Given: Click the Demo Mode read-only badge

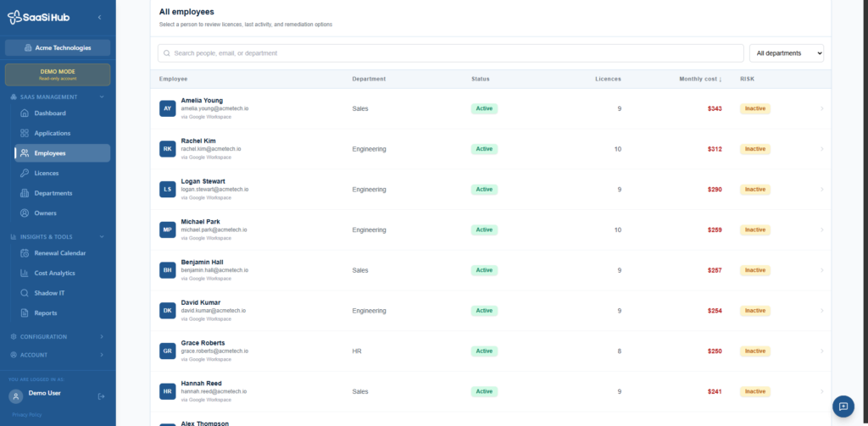Looking at the screenshot, I should click(58, 75).
